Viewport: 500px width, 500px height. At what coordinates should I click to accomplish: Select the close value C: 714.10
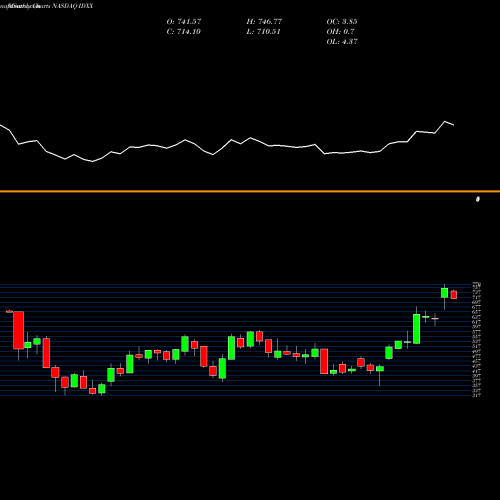[x=183, y=32]
